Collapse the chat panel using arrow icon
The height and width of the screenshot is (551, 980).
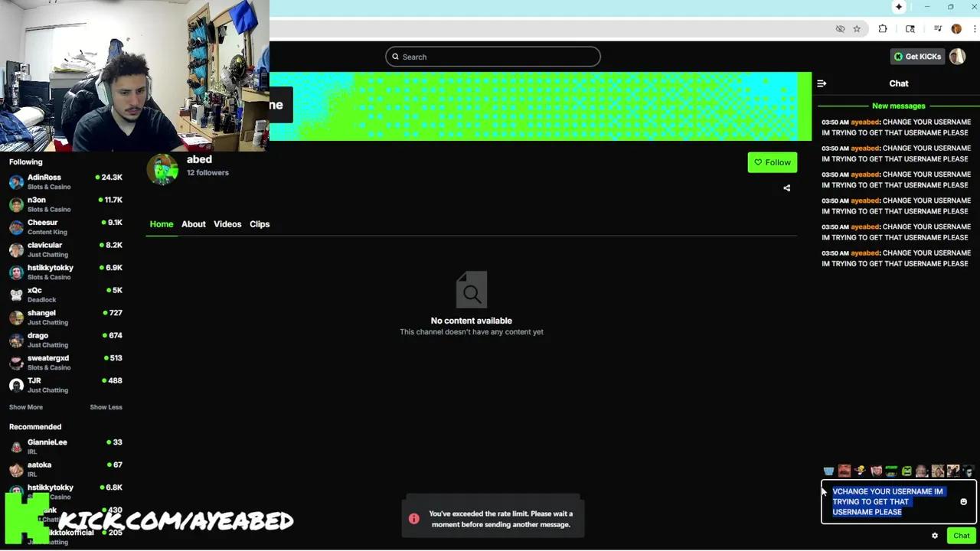(x=822, y=83)
